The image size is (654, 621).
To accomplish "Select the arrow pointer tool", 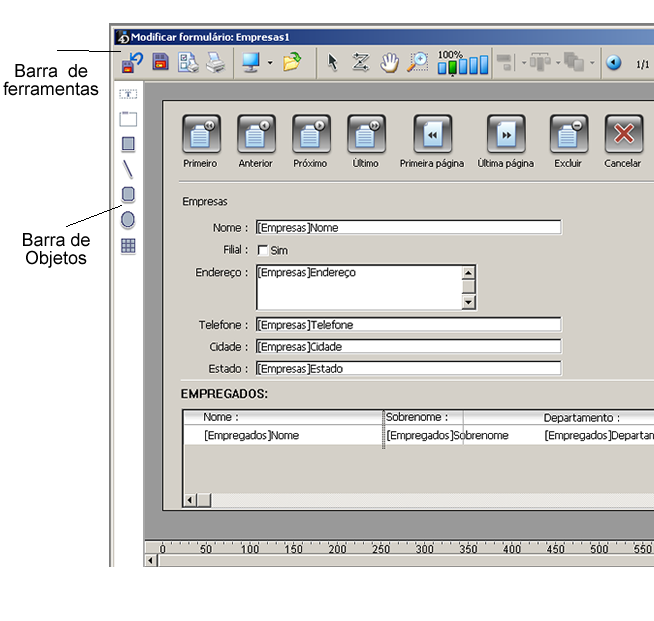I will click(x=333, y=63).
